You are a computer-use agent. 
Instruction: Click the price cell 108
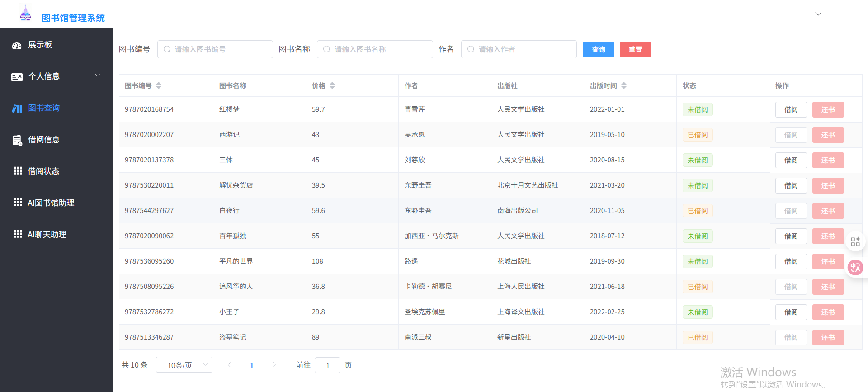point(317,261)
